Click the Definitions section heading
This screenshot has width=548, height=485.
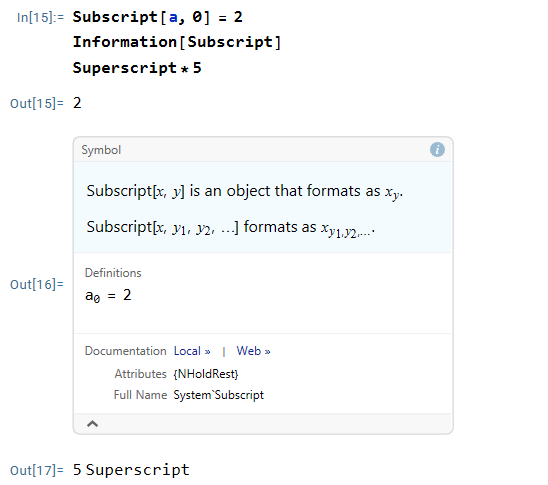tap(113, 273)
